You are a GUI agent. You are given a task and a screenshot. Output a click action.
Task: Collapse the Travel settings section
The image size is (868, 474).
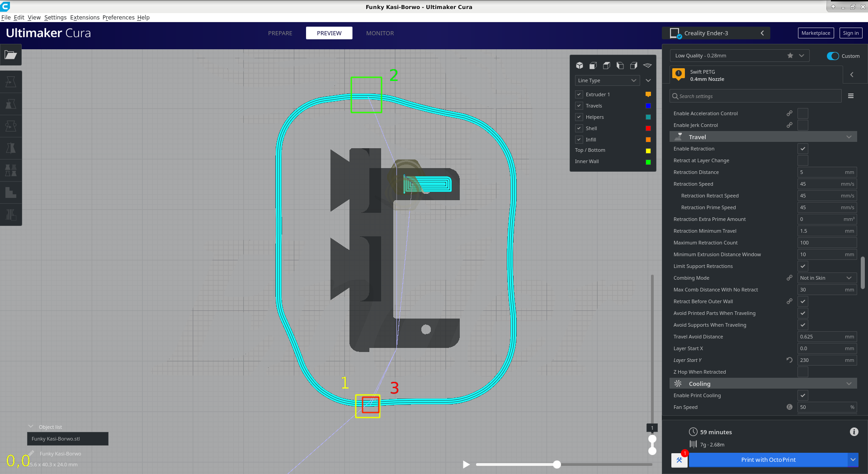763,137
